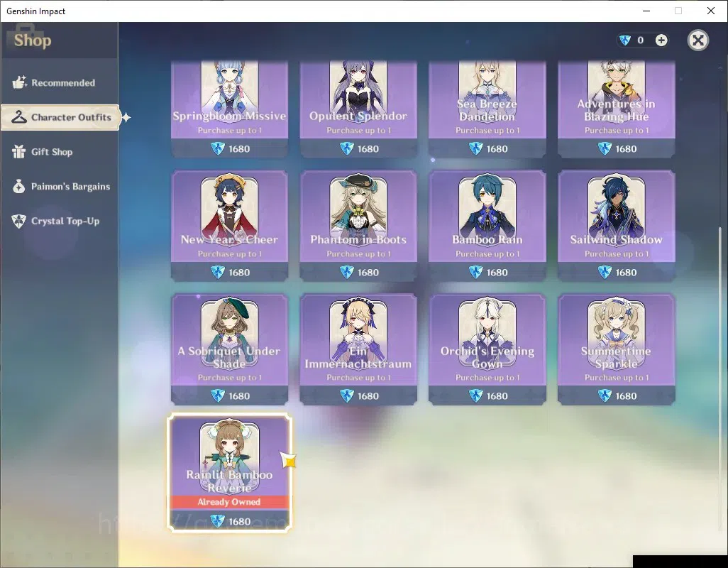
Task: Click the 1680 price under Opulent Splendor
Action: coord(368,149)
